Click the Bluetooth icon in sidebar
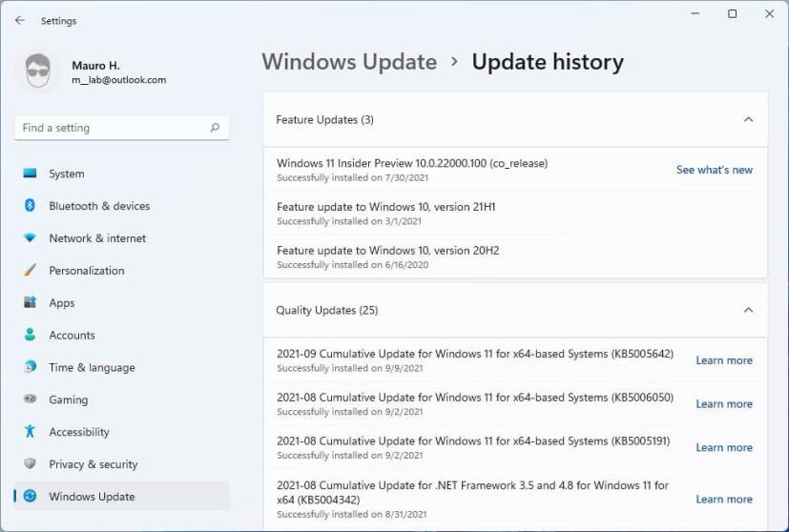Viewport: 789px width, 532px height. 30,205
